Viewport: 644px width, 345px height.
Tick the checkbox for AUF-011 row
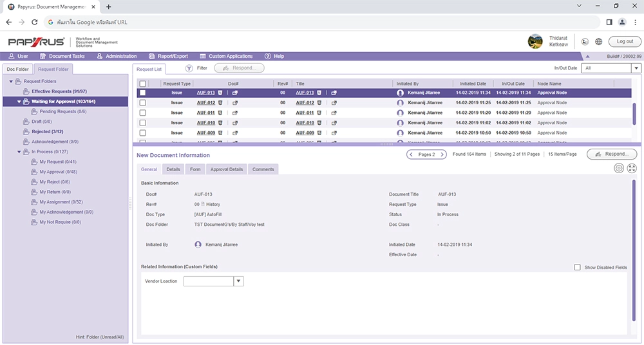pos(142,113)
